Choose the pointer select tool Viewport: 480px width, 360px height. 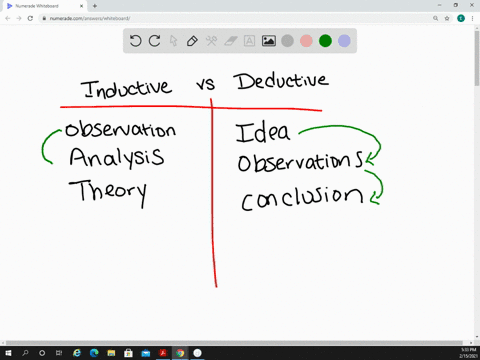click(173, 41)
